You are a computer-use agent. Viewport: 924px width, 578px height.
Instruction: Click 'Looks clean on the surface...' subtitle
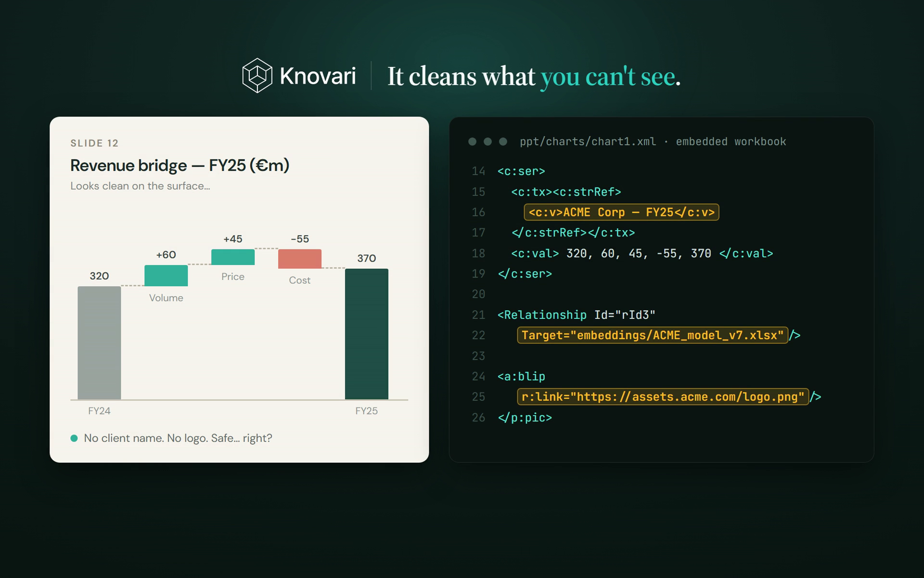point(140,186)
